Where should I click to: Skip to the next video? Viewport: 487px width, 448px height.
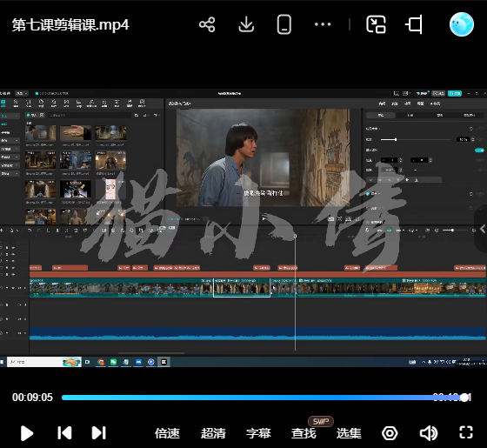pos(99,433)
